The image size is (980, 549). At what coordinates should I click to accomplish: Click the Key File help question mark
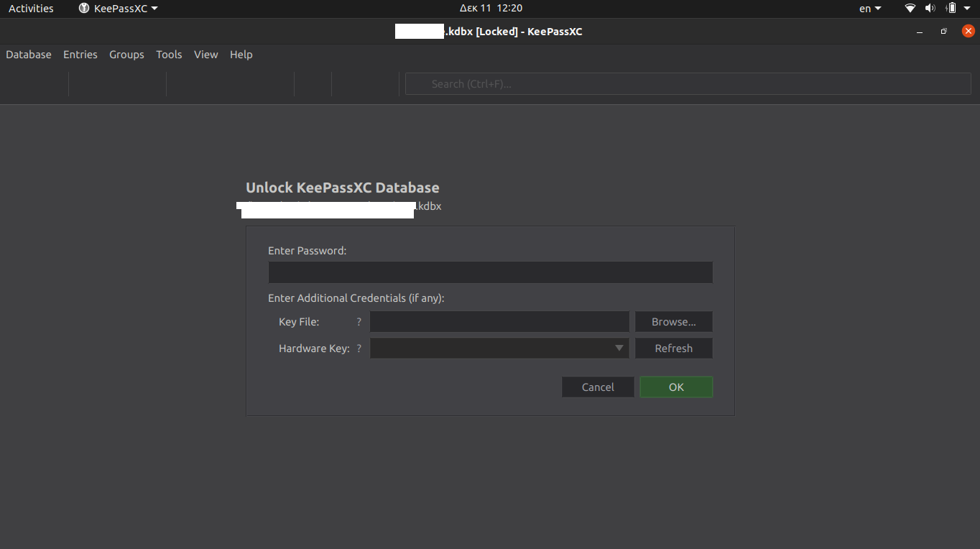click(x=359, y=321)
